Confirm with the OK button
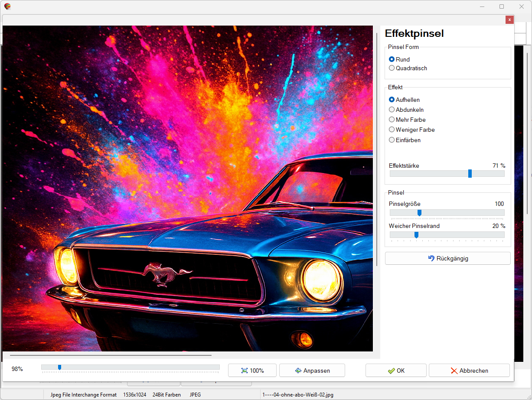Screen dimensions: 532x400 pyautogui.click(x=396, y=371)
